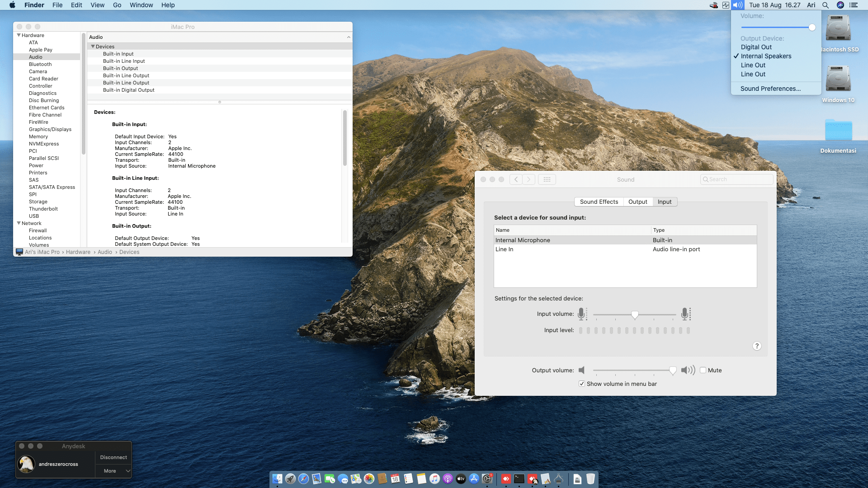This screenshot has height=488, width=868.
Task: Click the Input volume slider knob
Action: [635, 314]
